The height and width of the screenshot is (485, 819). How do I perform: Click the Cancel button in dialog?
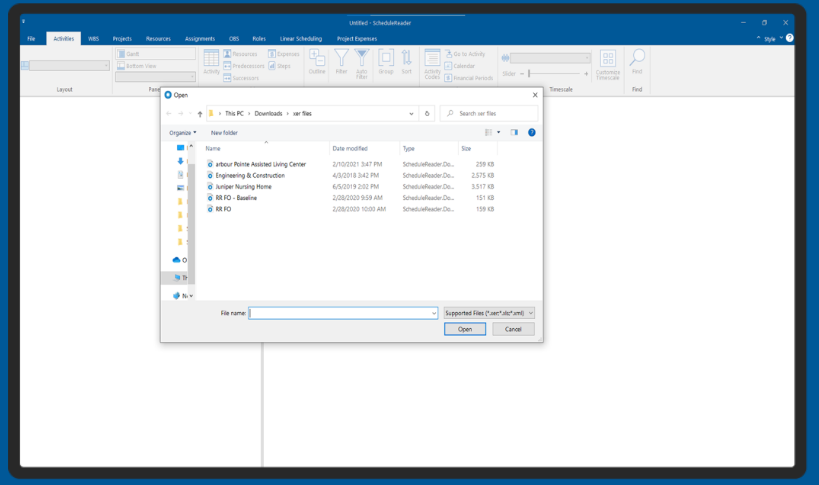(x=513, y=329)
